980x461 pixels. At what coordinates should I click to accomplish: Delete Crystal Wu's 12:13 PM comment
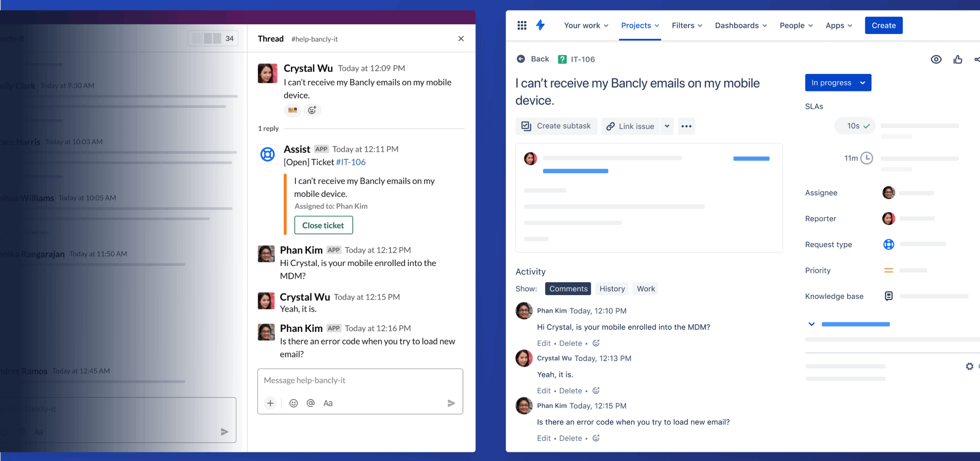(x=570, y=391)
